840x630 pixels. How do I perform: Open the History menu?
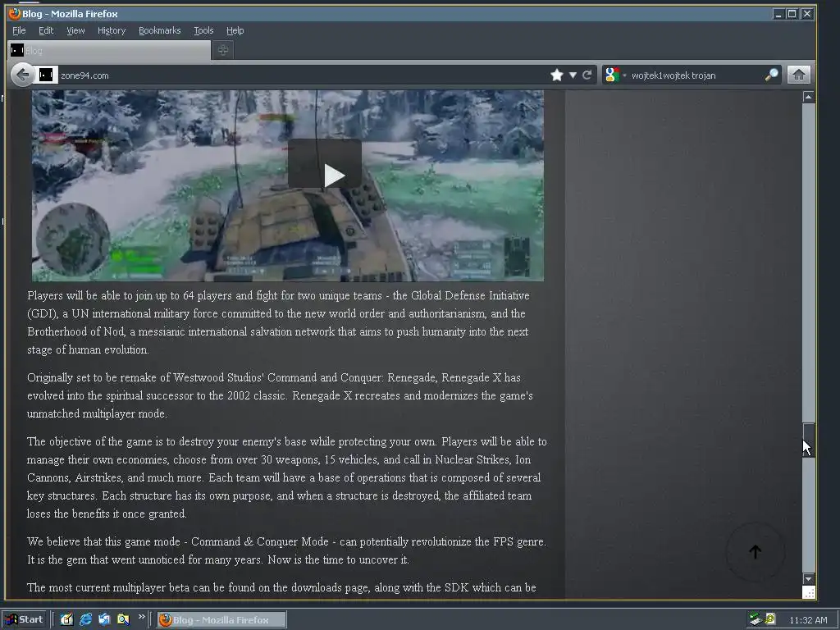pyautogui.click(x=112, y=30)
